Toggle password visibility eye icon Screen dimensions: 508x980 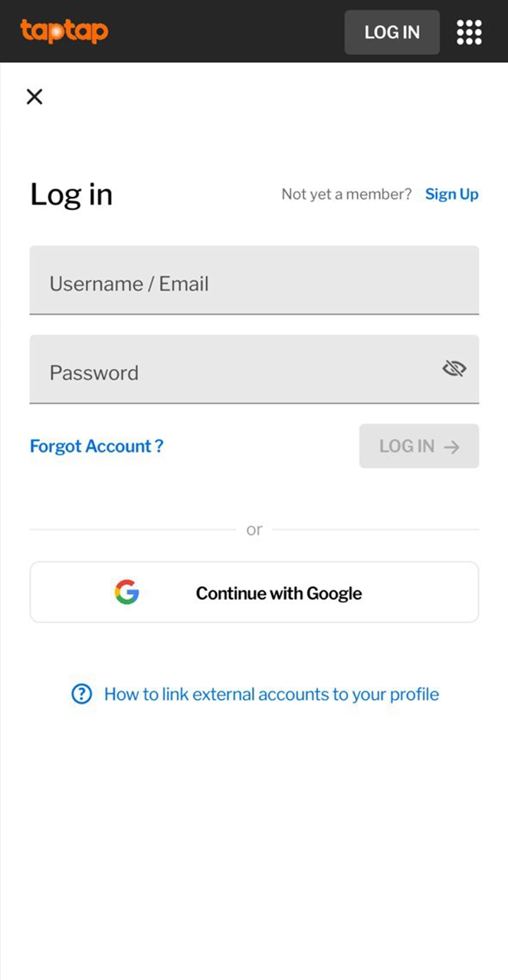454,370
